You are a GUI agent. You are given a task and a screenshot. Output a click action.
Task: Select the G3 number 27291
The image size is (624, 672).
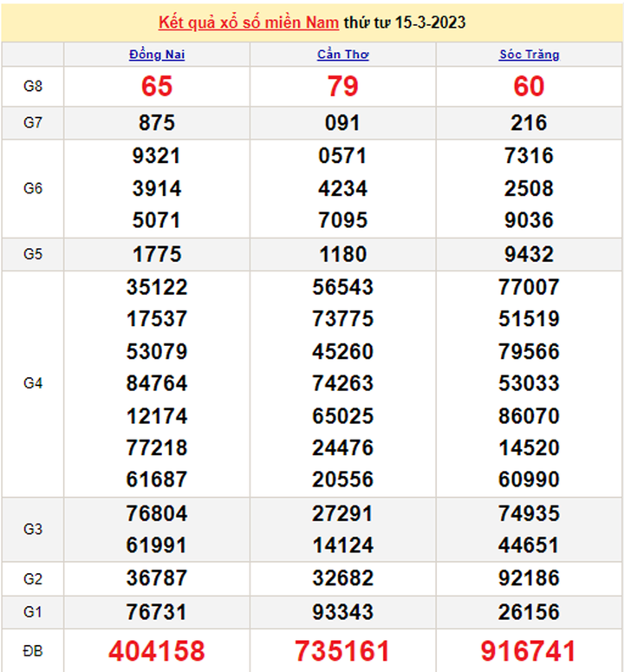[x=343, y=513]
